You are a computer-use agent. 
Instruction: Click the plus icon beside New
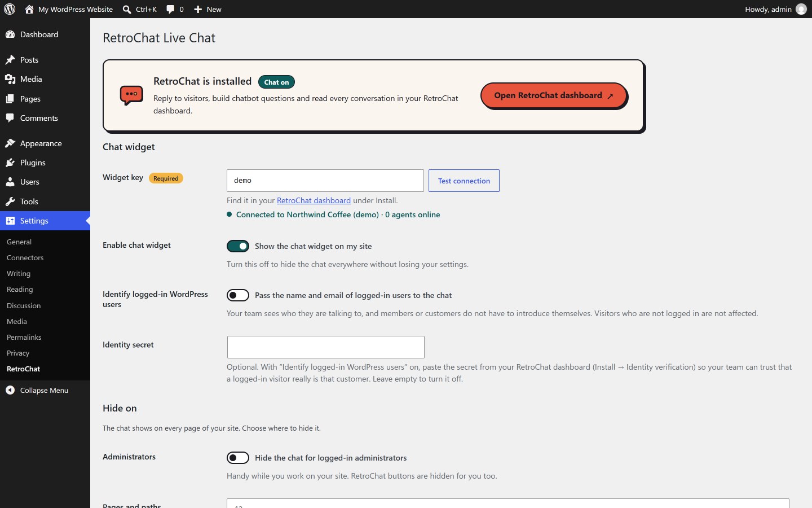(198, 9)
